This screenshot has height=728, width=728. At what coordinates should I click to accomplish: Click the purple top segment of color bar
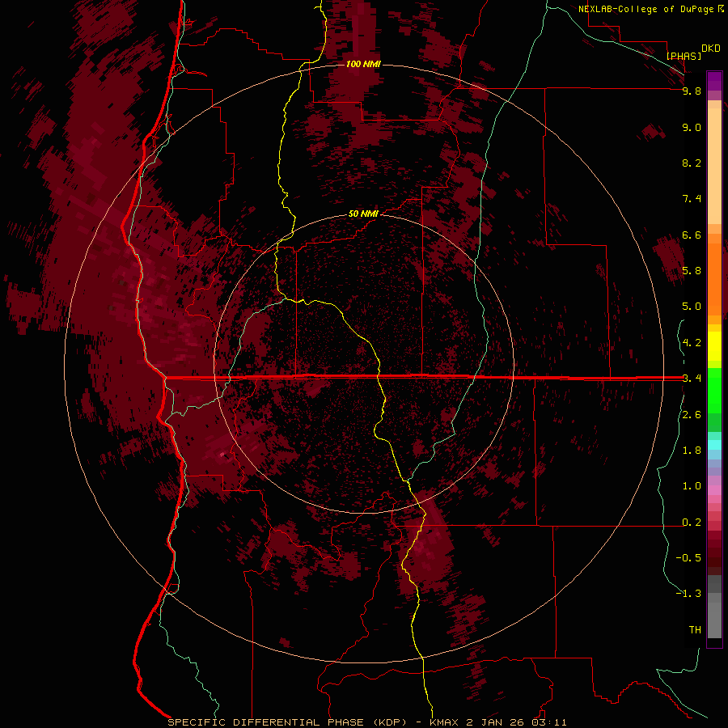pos(714,81)
